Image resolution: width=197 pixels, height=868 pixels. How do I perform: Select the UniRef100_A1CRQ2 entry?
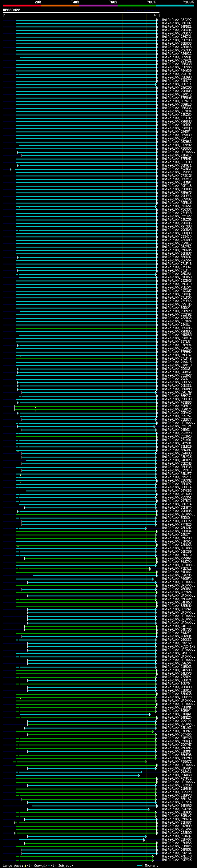point(177,125)
